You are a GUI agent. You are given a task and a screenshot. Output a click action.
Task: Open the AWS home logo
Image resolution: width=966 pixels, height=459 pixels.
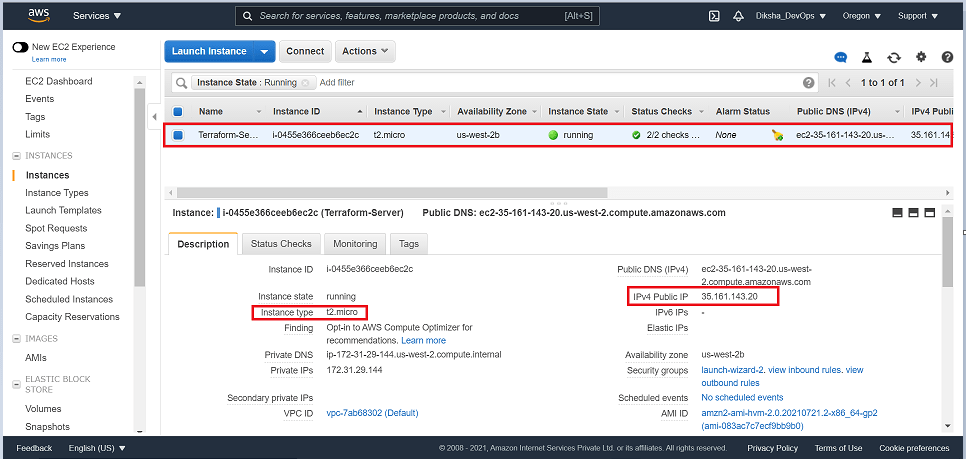tap(39, 15)
